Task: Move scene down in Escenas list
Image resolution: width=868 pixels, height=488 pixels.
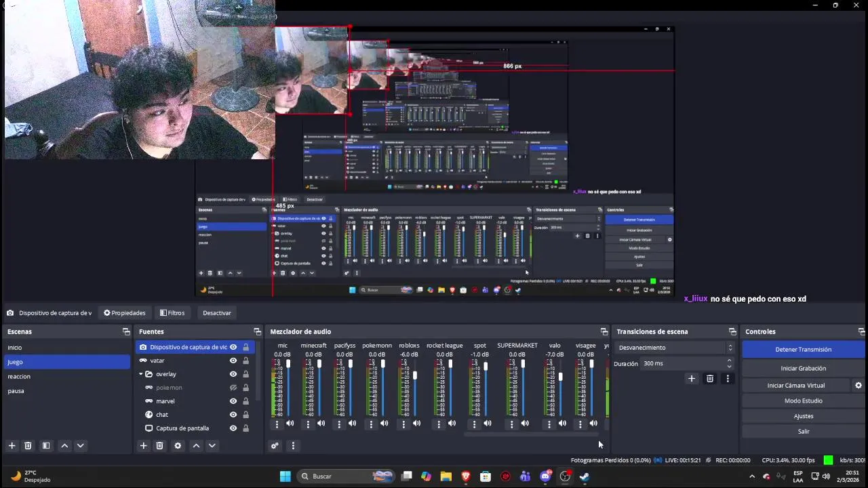Action: (x=80, y=445)
